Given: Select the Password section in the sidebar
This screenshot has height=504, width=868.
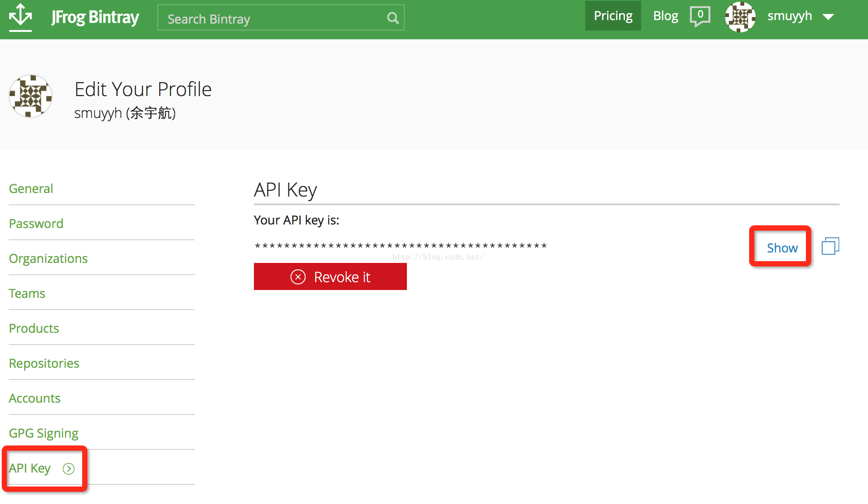Looking at the screenshot, I should pyautogui.click(x=36, y=224).
